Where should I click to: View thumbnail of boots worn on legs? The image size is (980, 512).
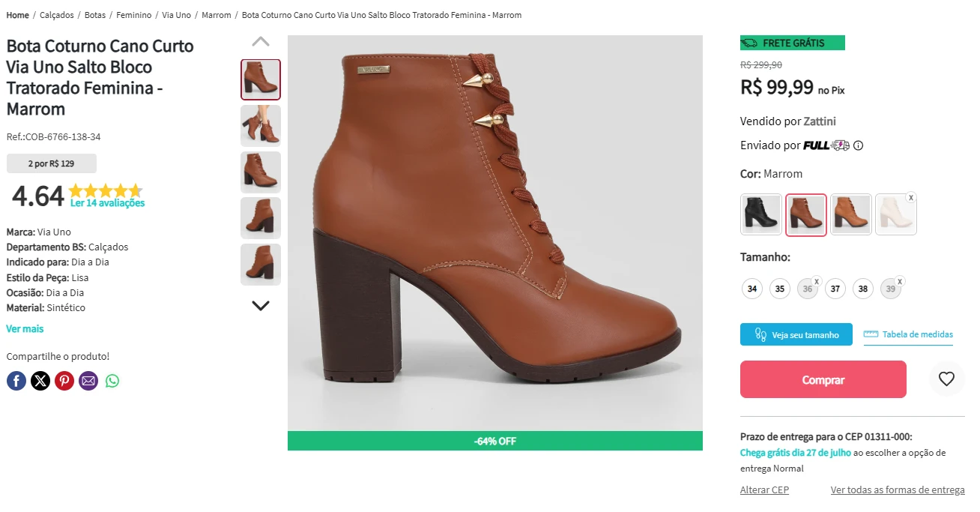pyautogui.click(x=261, y=126)
